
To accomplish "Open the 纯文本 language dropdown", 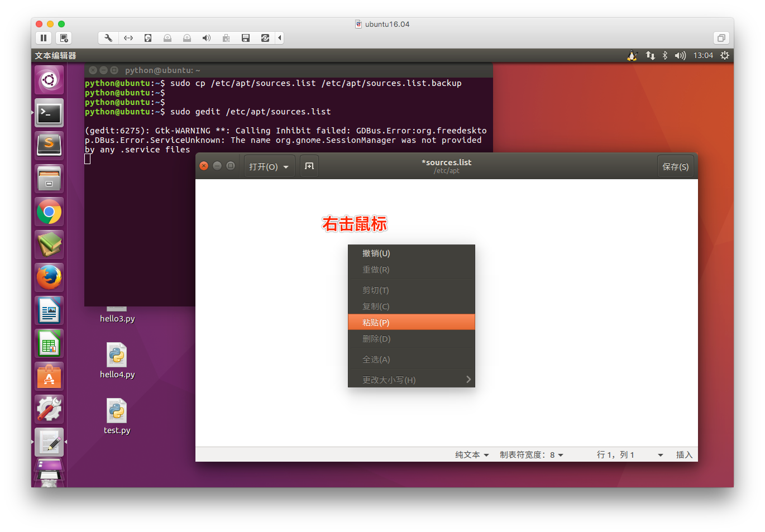I will [x=472, y=455].
